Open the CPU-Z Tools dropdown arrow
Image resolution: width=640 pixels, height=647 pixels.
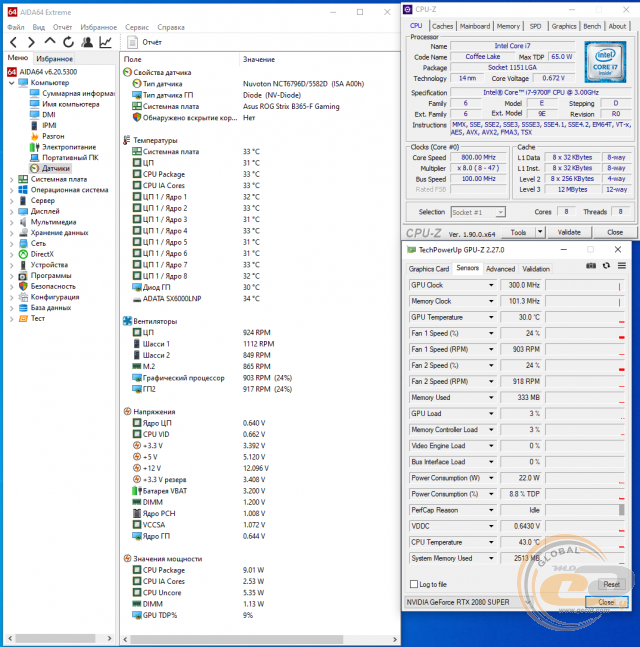540,232
